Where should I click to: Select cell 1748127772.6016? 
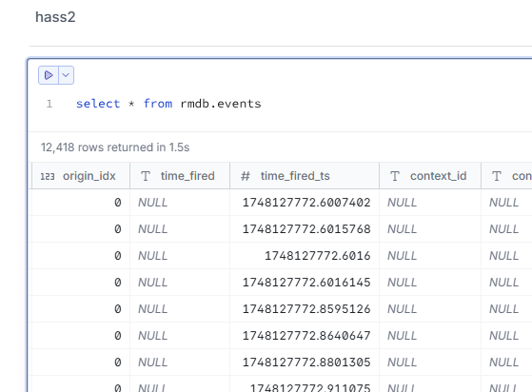tap(305, 256)
